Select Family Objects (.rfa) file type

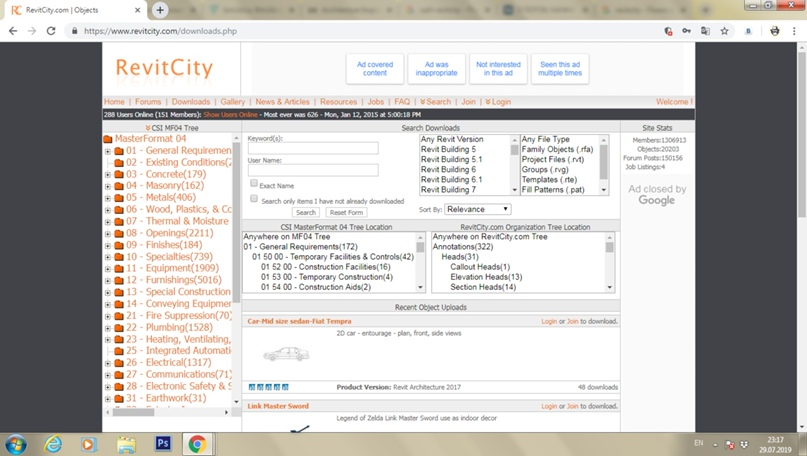pyautogui.click(x=557, y=149)
